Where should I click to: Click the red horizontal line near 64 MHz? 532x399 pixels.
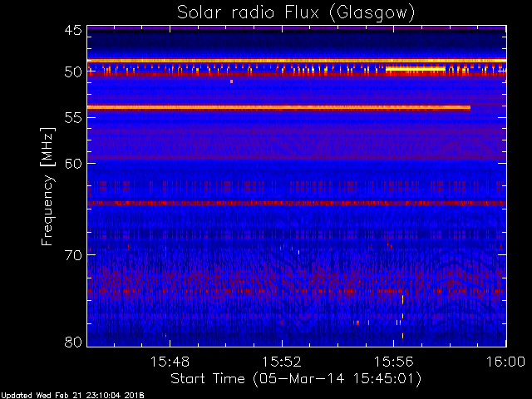pos(297,203)
